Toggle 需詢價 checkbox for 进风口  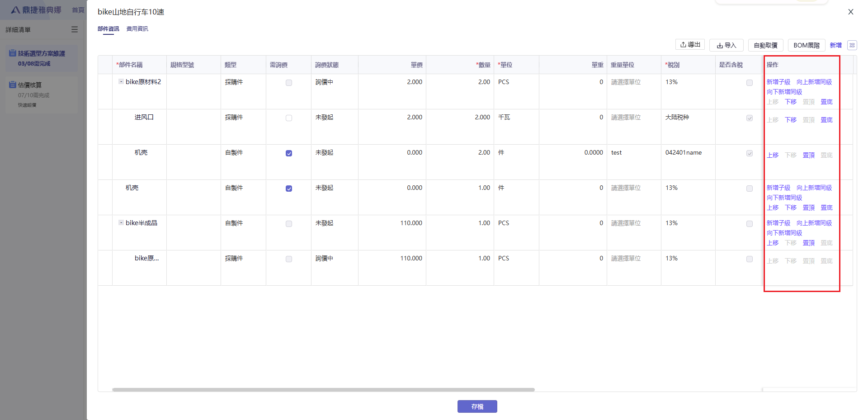pyautogui.click(x=289, y=118)
